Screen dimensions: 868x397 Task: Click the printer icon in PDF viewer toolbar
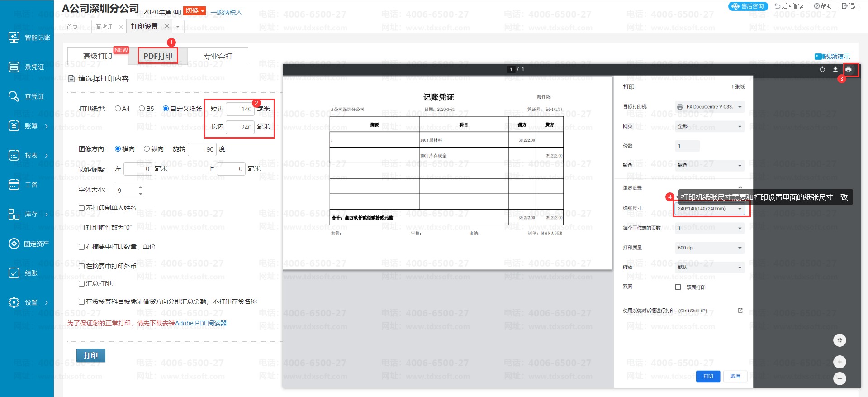click(x=848, y=69)
